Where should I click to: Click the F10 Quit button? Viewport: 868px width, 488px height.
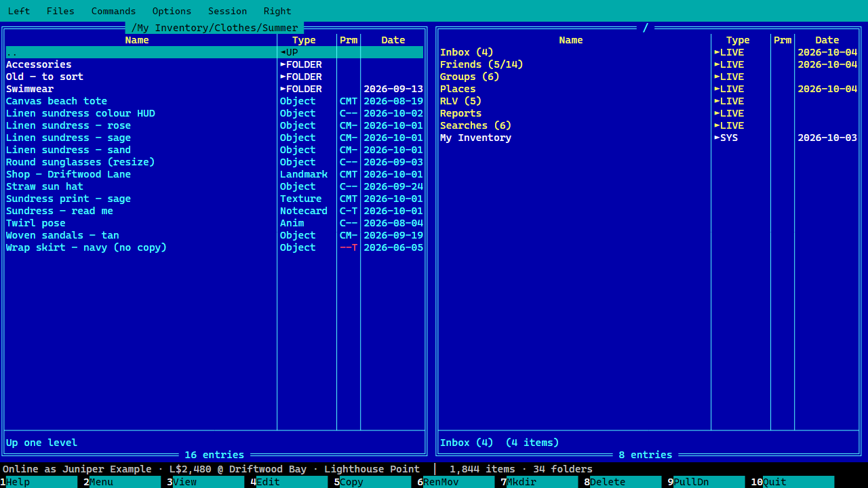click(792, 482)
